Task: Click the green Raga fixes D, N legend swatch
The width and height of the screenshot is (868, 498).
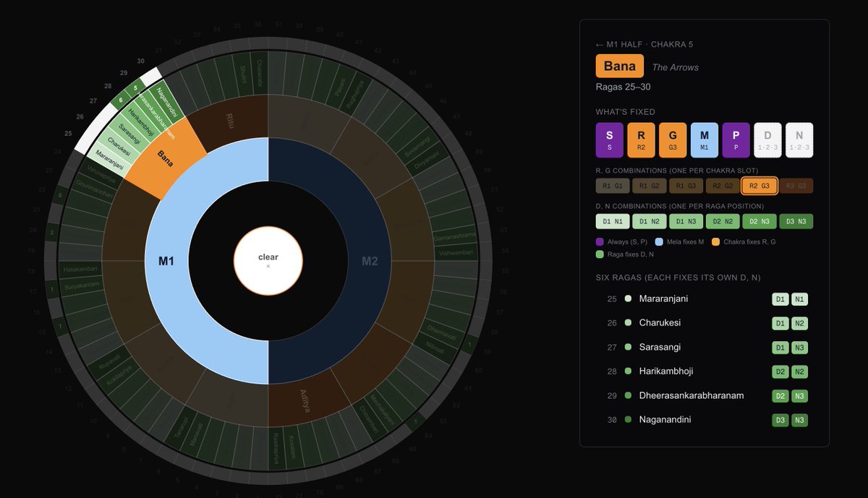Action: click(600, 254)
